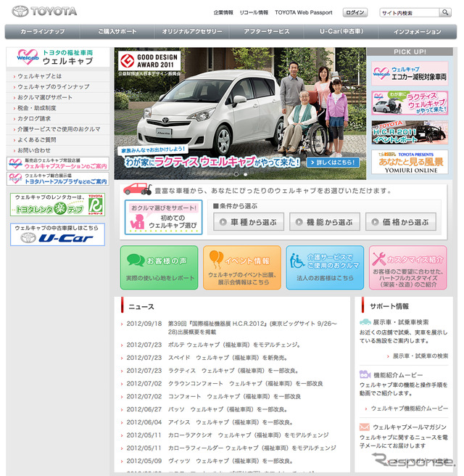Open 展示車・試乗車の検索 link

pos(420,356)
